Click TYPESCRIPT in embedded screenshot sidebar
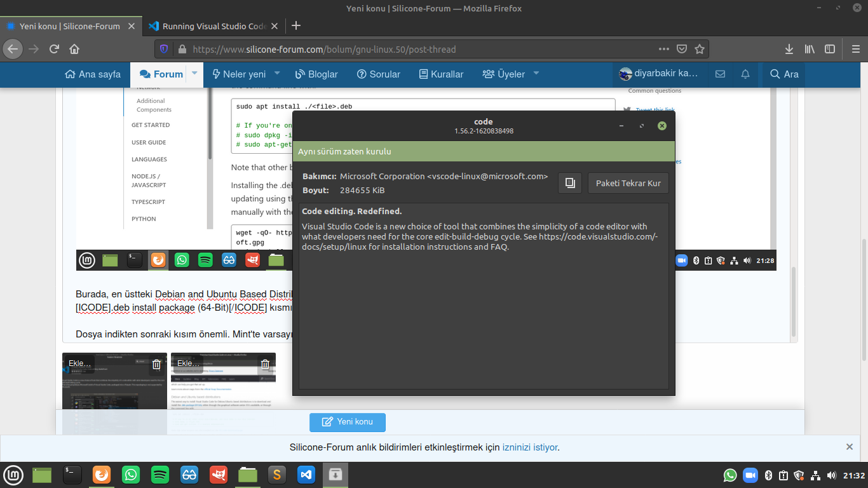The height and width of the screenshot is (488, 868). 148,202
